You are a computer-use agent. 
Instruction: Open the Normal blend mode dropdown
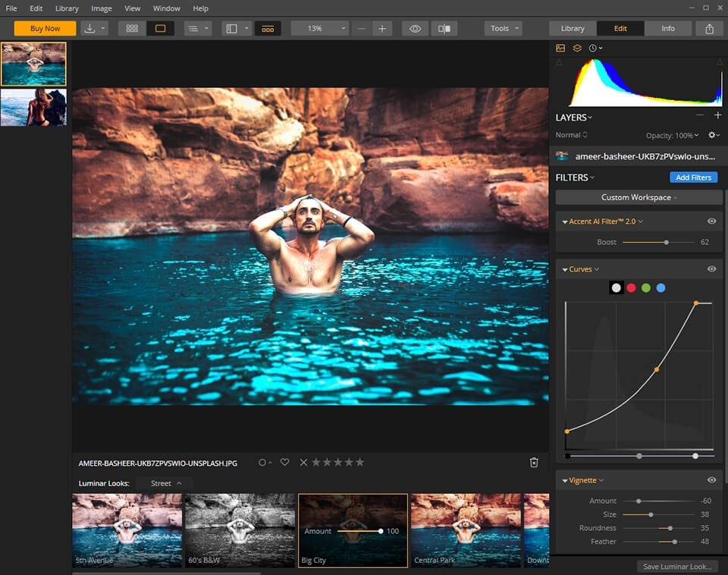pyautogui.click(x=572, y=135)
